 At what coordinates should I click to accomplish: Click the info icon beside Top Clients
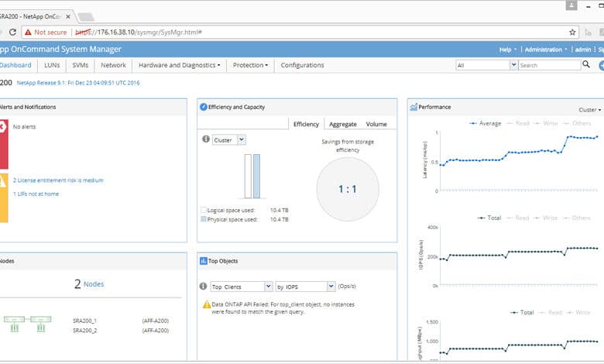click(203, 286)
